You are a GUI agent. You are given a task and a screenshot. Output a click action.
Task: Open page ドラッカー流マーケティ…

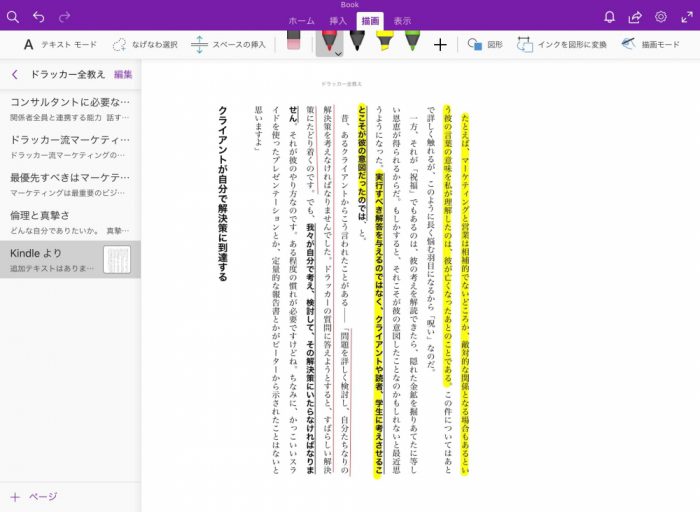click(70, 146)
